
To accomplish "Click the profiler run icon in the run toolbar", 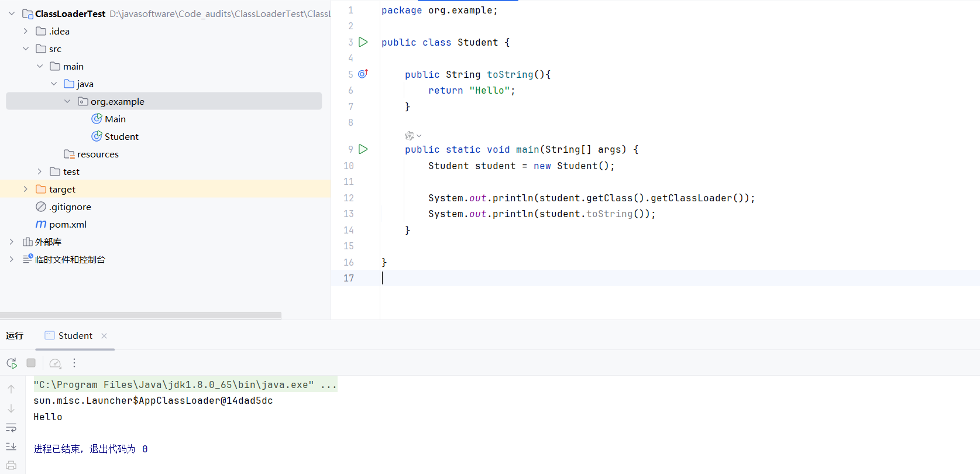I will pos(55,363).
